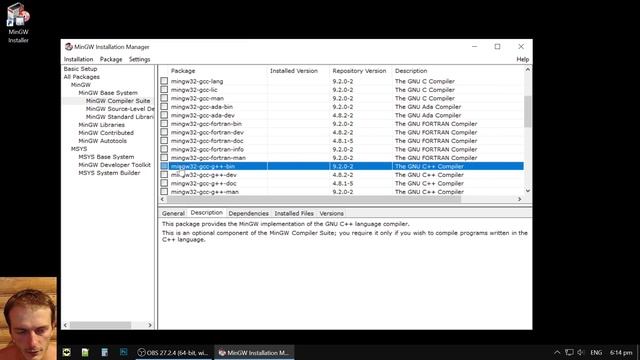The height and width of the screenshot is (360, 640).
Task: Mark mingw32-gcc-fortran-info package checkbox
Action: point(164,149)
